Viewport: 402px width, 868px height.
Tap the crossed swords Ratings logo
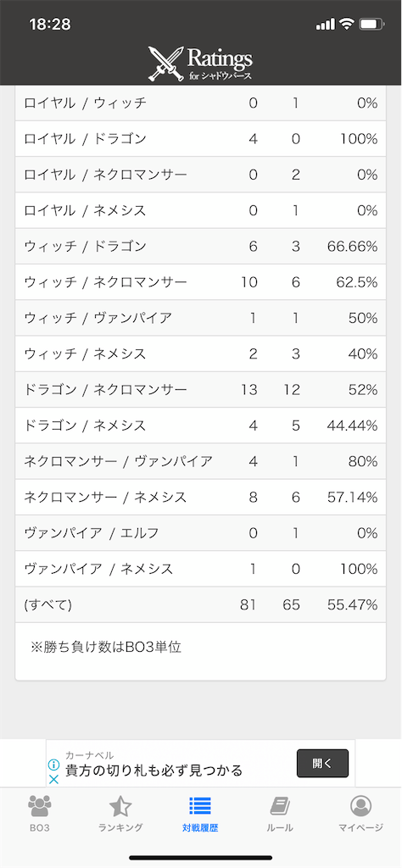[x=200, y=63]
